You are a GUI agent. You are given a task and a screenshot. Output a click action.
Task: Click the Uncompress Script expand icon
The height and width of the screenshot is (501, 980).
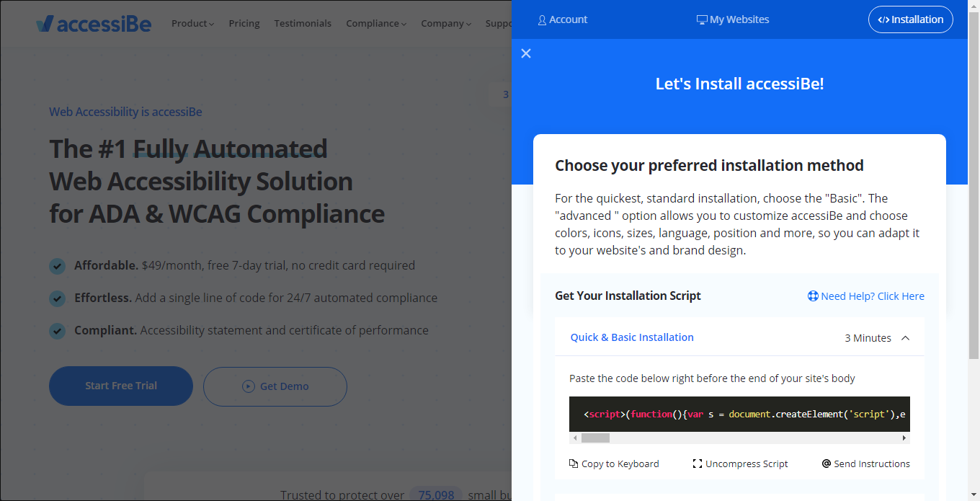(x=698, y=464)
